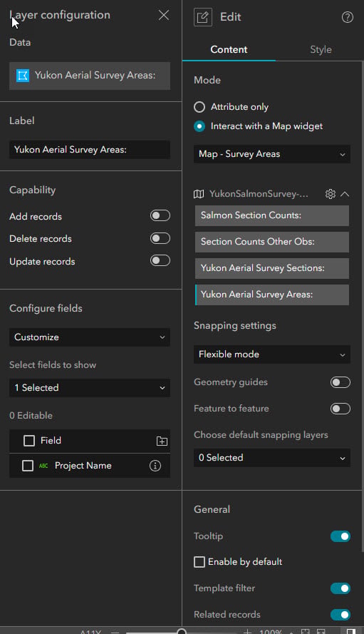Click the Edit widget icon
The height and width of the screenshot is (634, 364).
pos(203,17)
